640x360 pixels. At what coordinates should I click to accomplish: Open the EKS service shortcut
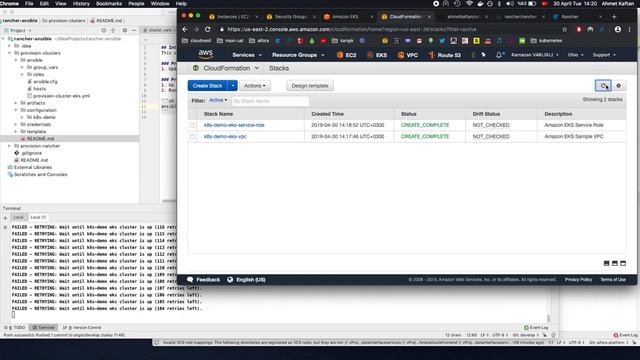tap(377, 55)
